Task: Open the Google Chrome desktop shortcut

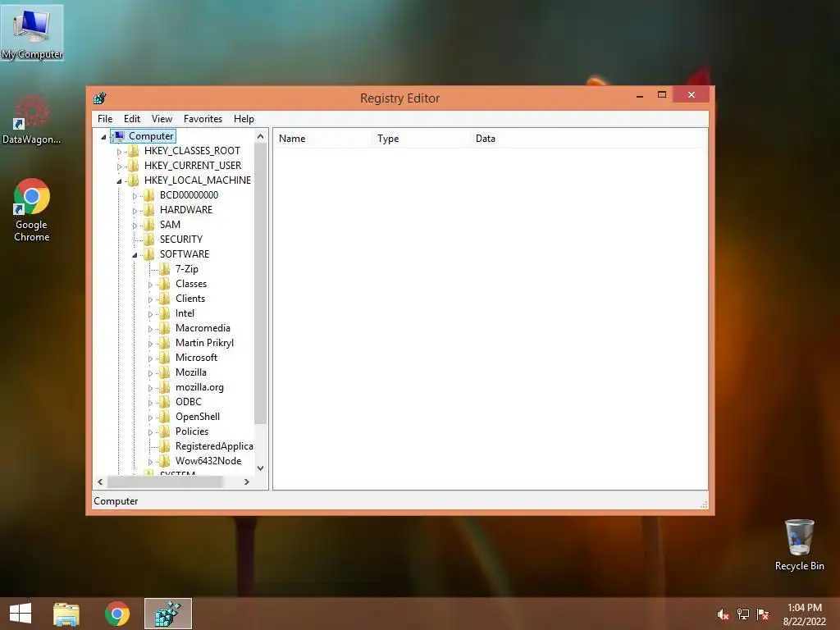Action: point(32,210)
